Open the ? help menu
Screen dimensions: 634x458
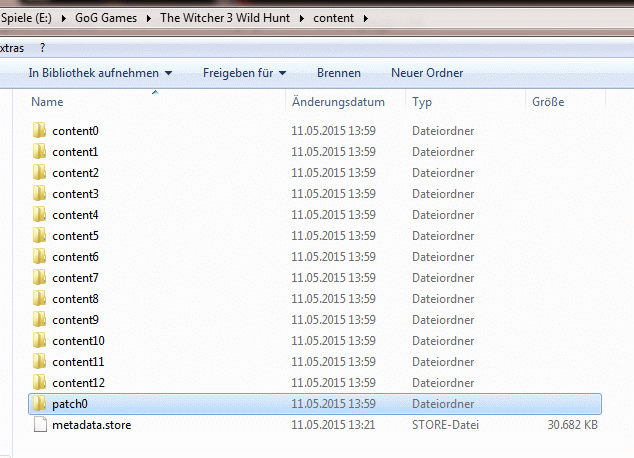pyautogui.click(x=42, y=48)
